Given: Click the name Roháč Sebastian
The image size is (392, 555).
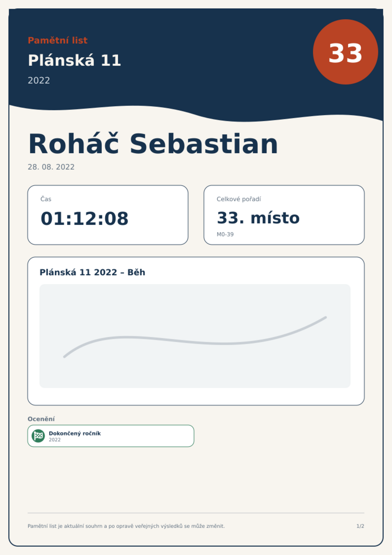Looking at the screenshot, I should click(x=153, y=144).
